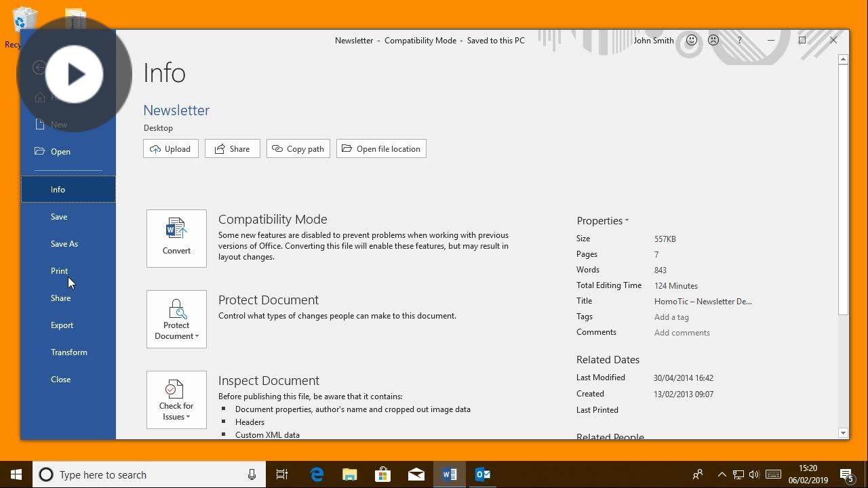This screenshot has width=868, height=488.
Task: Click the Convert button
Action: 176,239
